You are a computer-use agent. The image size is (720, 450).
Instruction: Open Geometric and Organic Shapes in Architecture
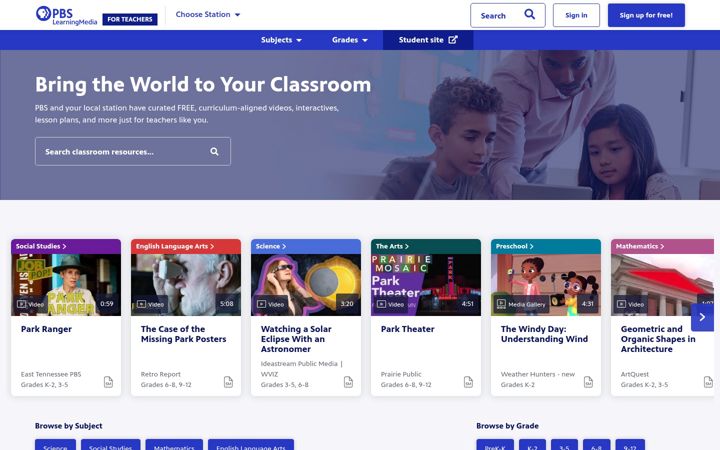point(658,339)
